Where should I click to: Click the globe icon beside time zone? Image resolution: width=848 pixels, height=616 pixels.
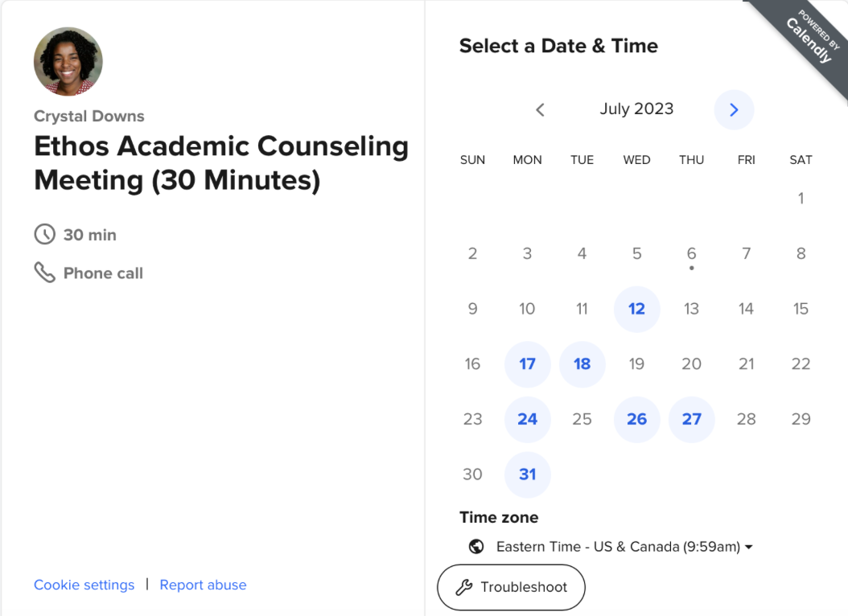(x=476, y=547)
